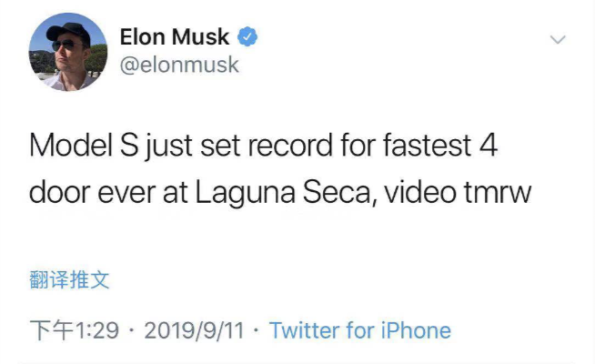
Task: Click the dot separator before the date
Action: [132, 329]
